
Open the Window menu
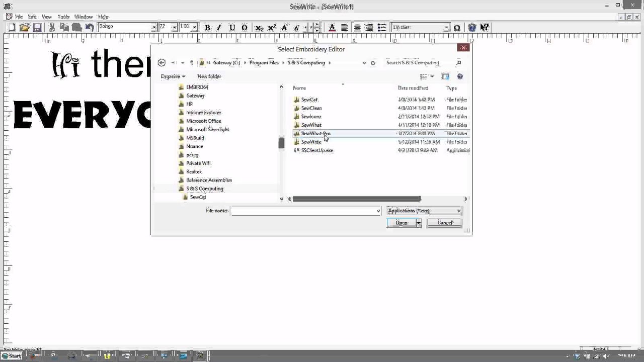click(x=84, y=17)
